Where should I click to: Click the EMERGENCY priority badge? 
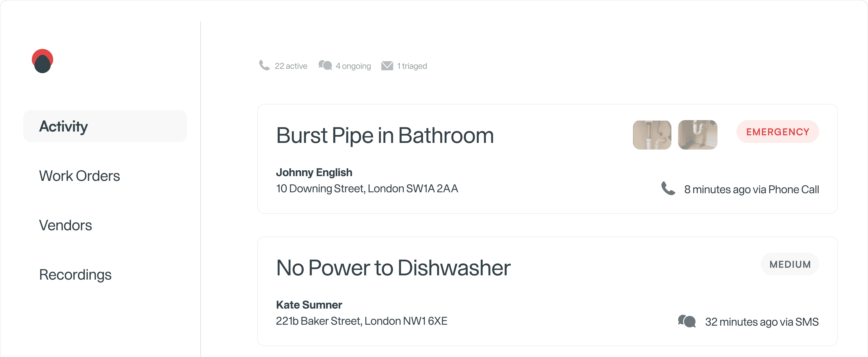click(x=778, y=132)
